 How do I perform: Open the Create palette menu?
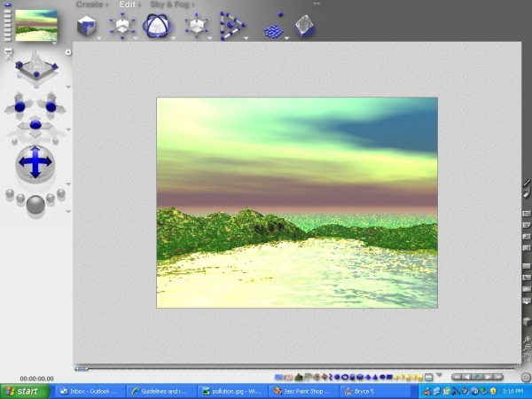(92, 4)
